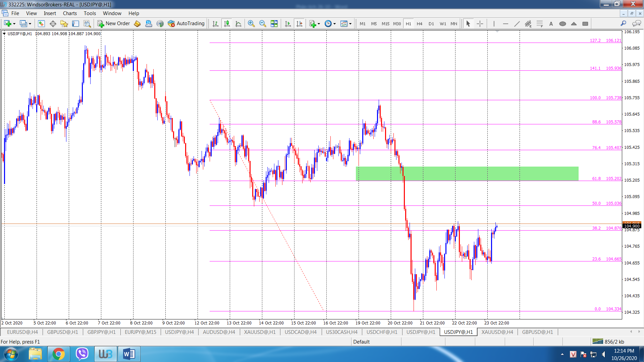
Task: Show the Navigator panel star-folder icon
Action: point(64,23)
